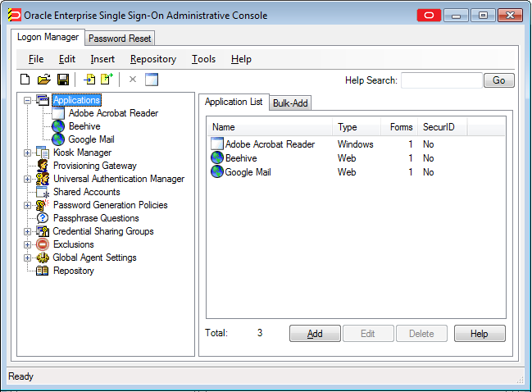Image resolution: width=532 pixels, height=392 pixels.
Task: Sort list by Type column header
Action: coord(357,127)
